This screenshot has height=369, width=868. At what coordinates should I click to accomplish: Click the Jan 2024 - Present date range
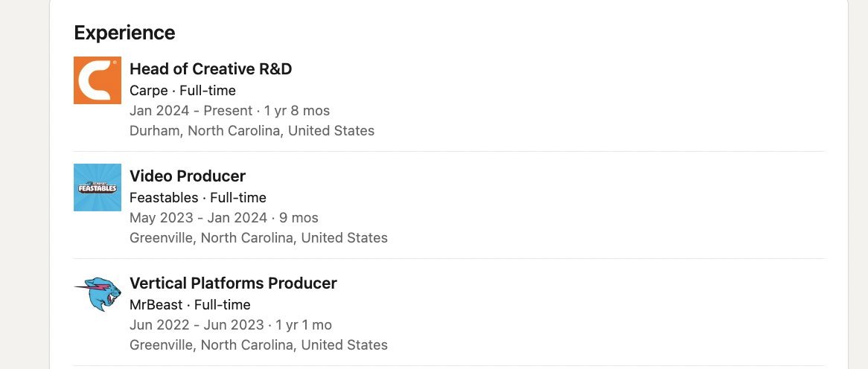click(x=191, y=111)
